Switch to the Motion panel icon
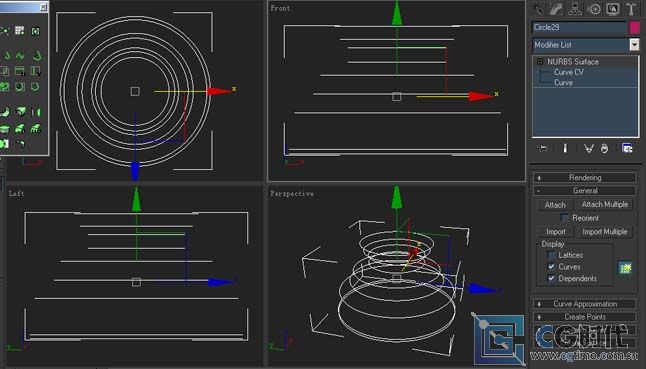This screenshot has height=369, width=646. point(595,9)
